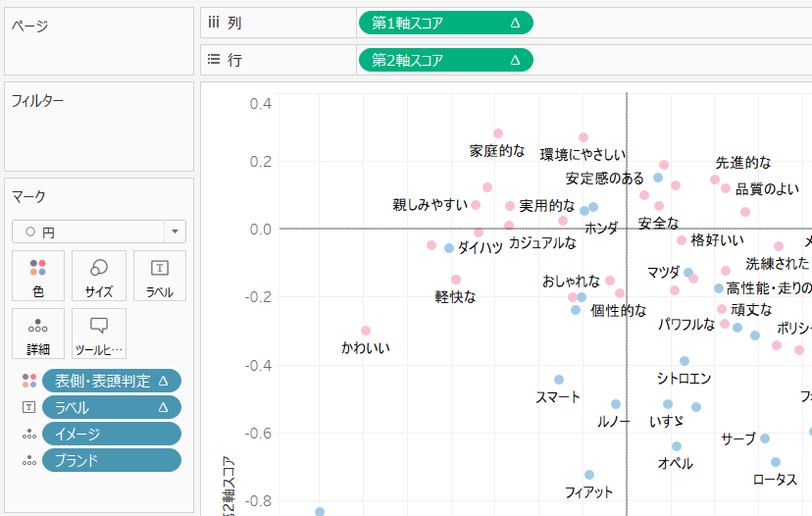The height and width of the screenshot is (516, 812).
Task: Click dropdown arrow of mark type selector
Action: point(175,232)
